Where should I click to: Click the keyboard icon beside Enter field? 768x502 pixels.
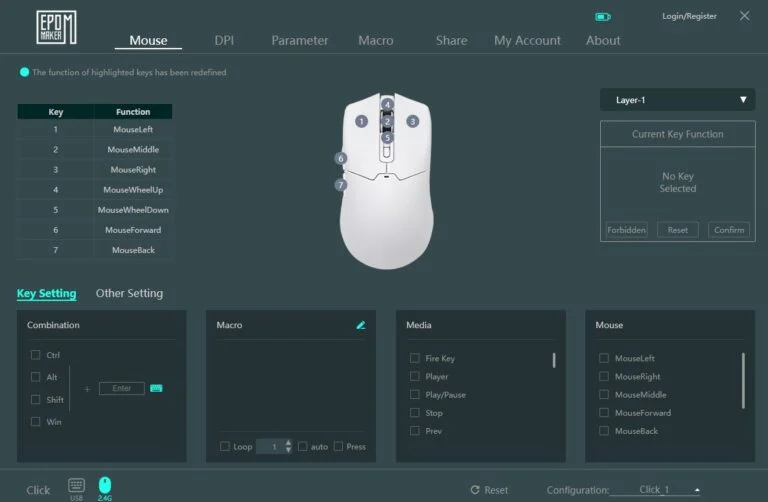pos(156,388)
